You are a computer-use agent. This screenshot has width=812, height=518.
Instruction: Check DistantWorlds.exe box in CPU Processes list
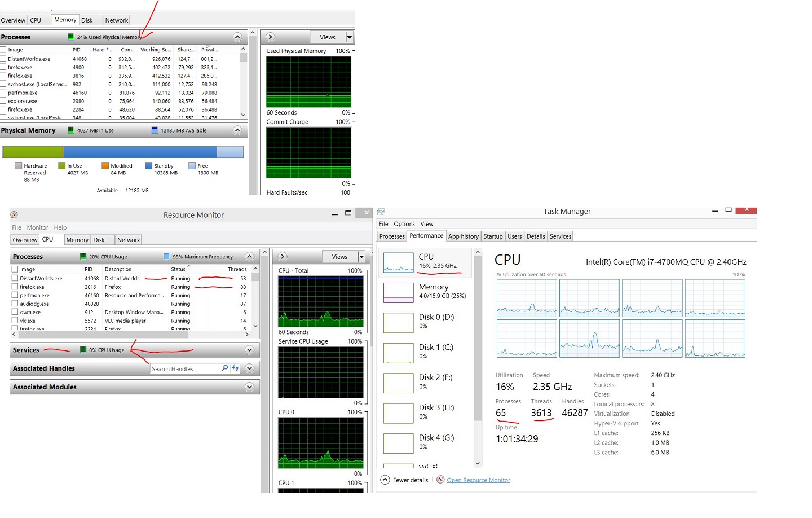coord(15,278)
